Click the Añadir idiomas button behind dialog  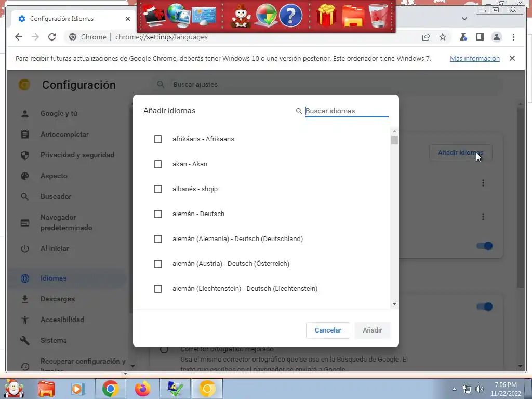pyautogui.click(x=460, y=153)
